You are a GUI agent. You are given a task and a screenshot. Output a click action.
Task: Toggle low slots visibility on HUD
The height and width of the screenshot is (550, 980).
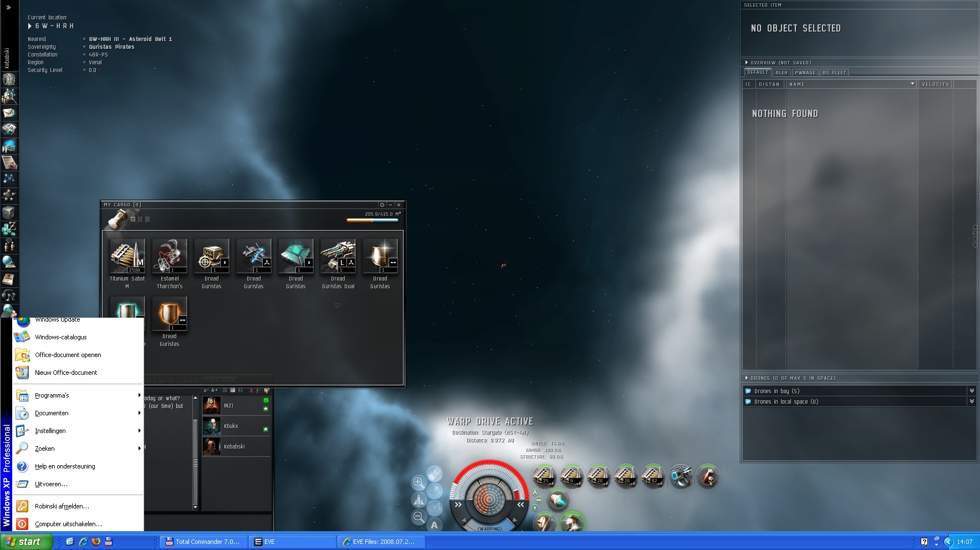535,507
